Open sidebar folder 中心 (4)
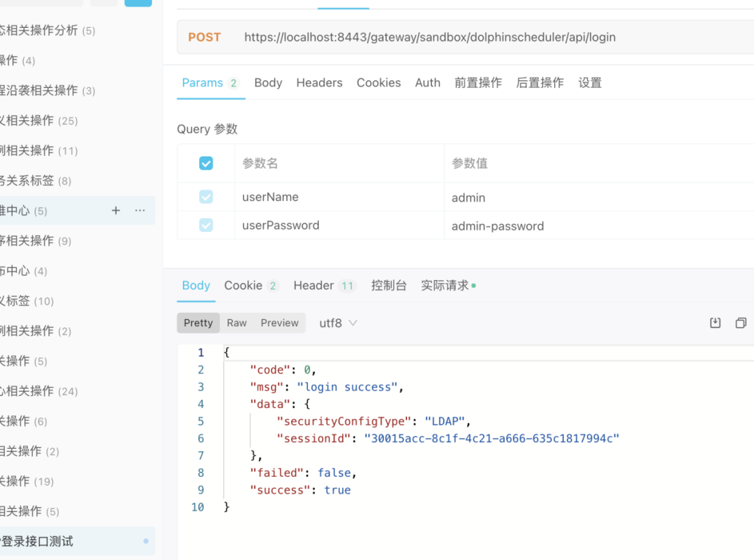Image resolution: width=754 pixels, height=560 pixels. coord(24,271)
